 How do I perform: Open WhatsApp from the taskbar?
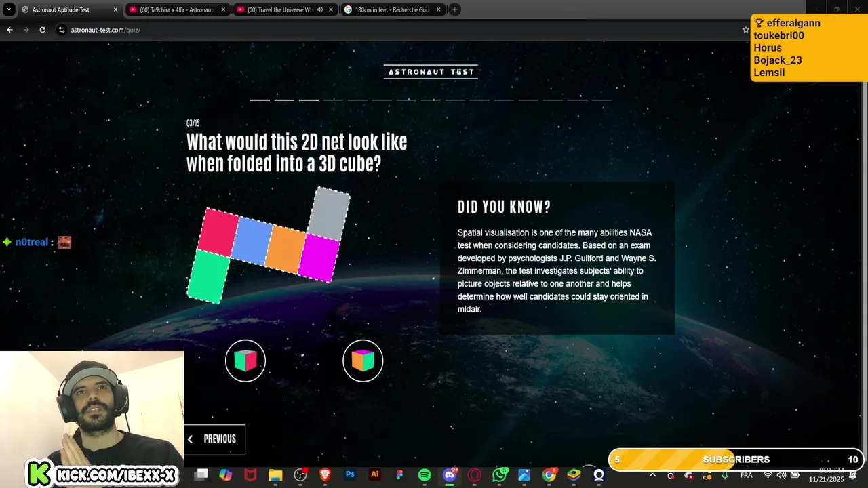pos(500,475)
